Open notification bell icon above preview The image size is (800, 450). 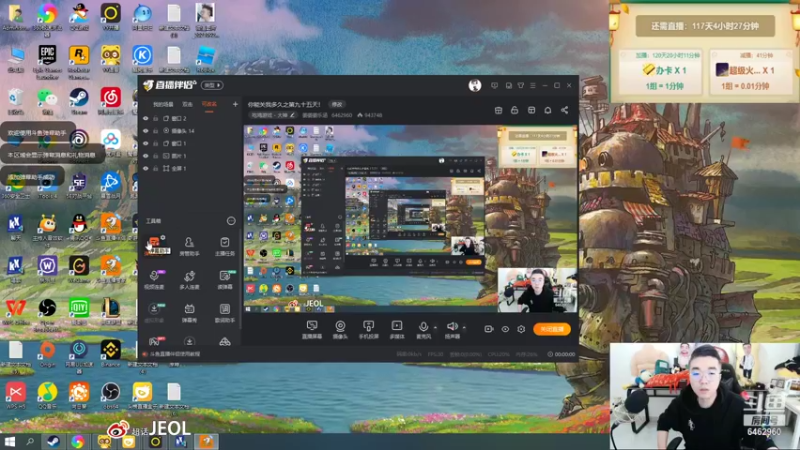pyautogui.click(x=547, y=110)
